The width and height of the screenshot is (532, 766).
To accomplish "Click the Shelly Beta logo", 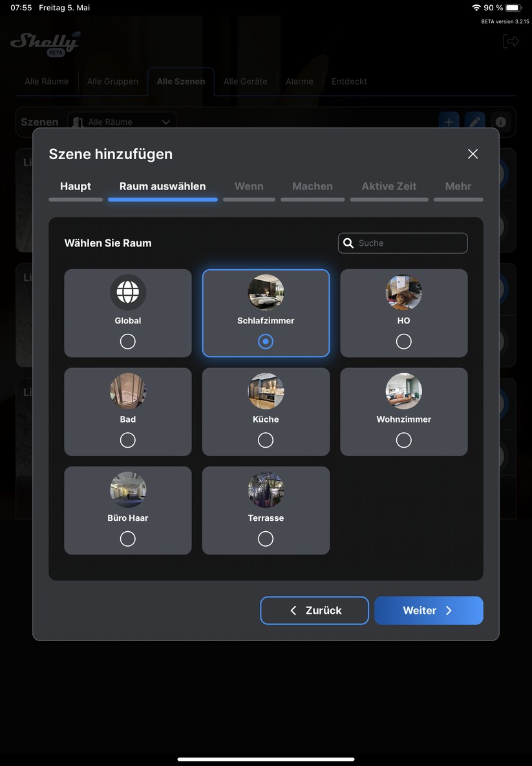I will click(45, 43).
